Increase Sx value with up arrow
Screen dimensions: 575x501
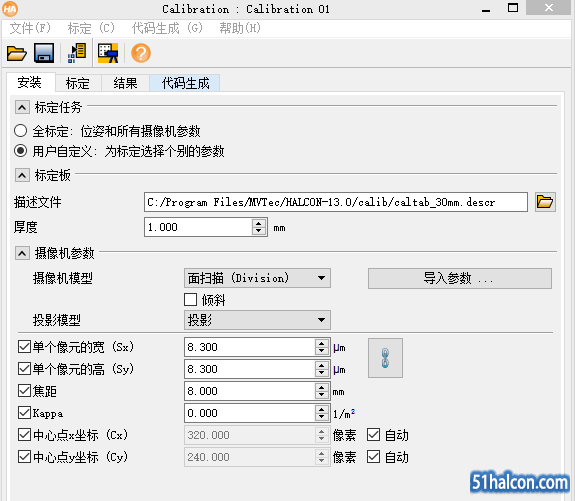pyautogui.click(x=322, y=343)
